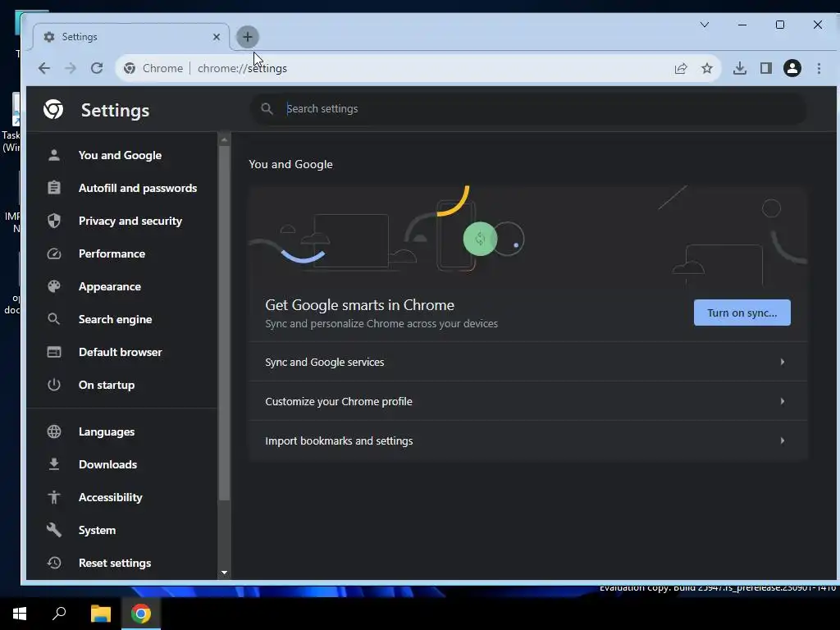Click the Autofill and passwords clipboard icon

pos(53,188)
